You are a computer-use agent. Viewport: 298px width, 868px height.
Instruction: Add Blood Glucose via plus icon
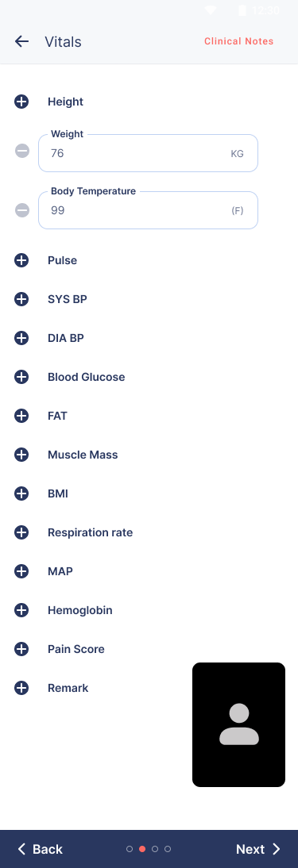[x=21, y=377]
